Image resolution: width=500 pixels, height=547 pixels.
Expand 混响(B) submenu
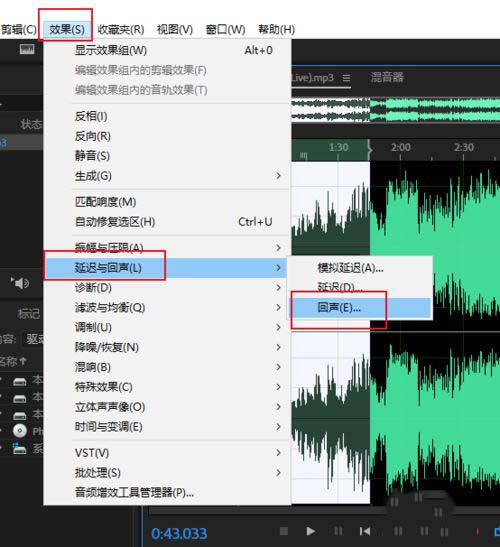(x=167, y=367)
